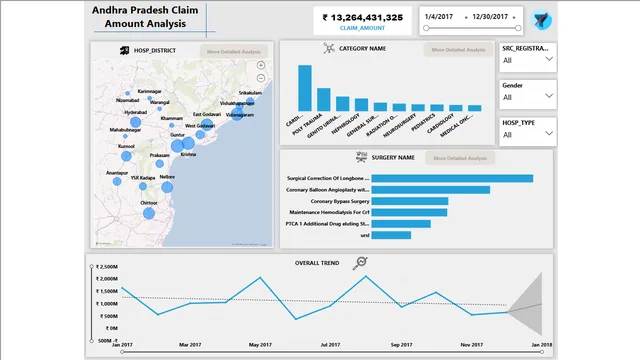The height and width of the screenshot is (360, 640).
Task: Select Coronary Balloon Angioplasty bar
Action: (x=431, y=190)
